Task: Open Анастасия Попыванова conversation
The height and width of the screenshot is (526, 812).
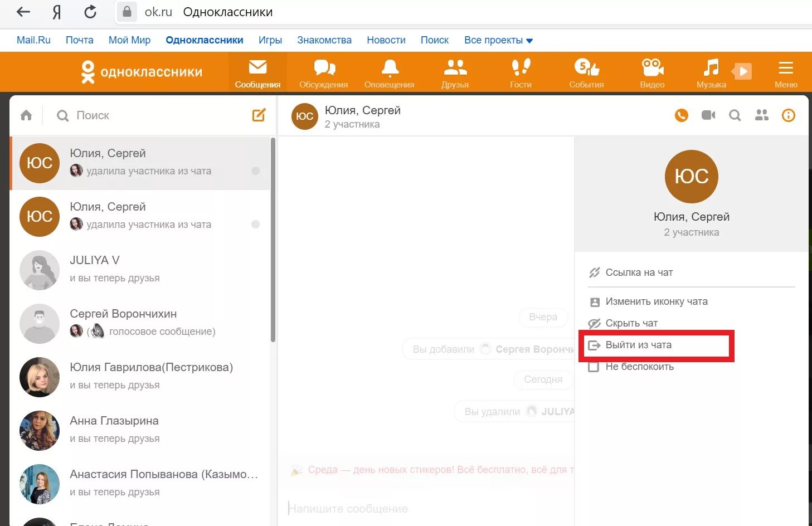Action: pyautogui.click(x=140, y=484)
